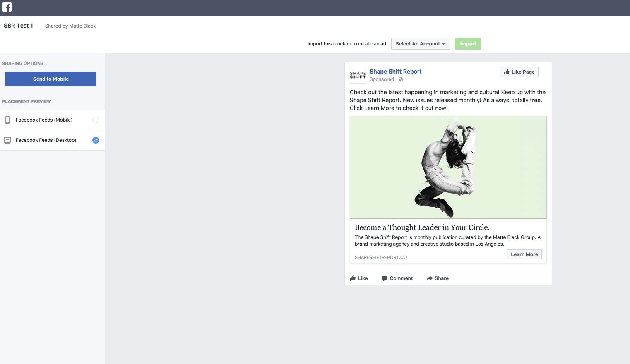Open the SHAPESHIFTREPORT.CO link
The image size is (630, 364).
tap(380, 257)
